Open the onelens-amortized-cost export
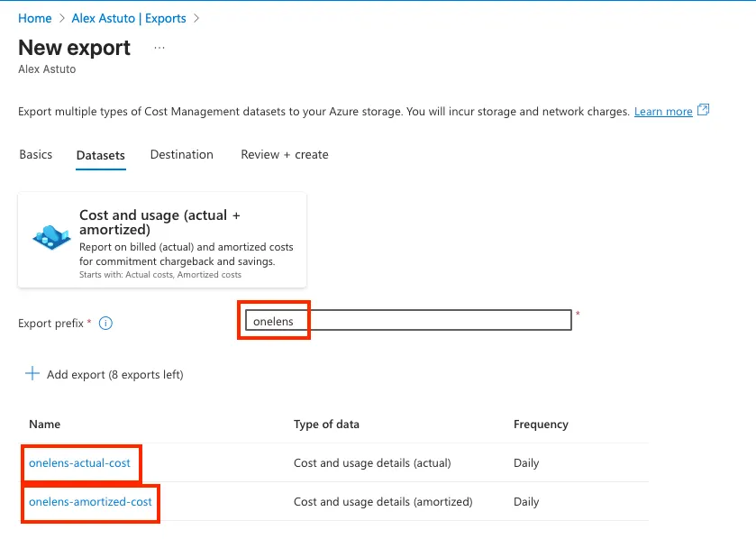This screenshot has width=756, height=539. [90, 502]
